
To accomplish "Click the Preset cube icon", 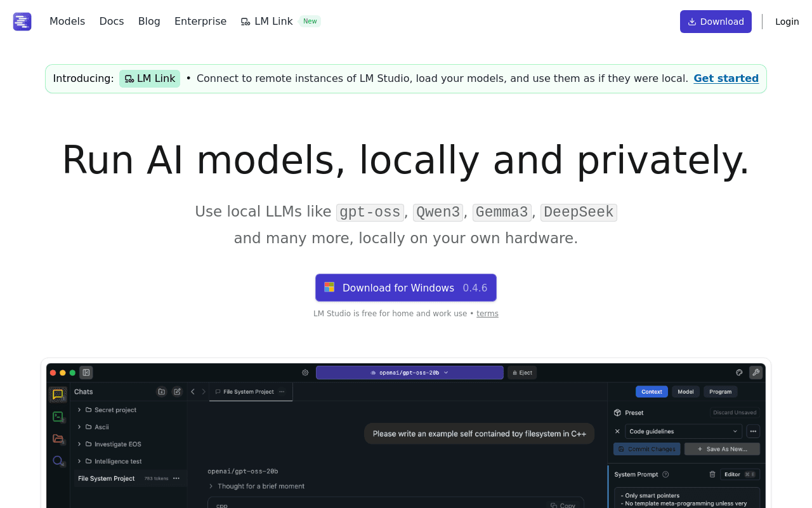I will 617,413.
